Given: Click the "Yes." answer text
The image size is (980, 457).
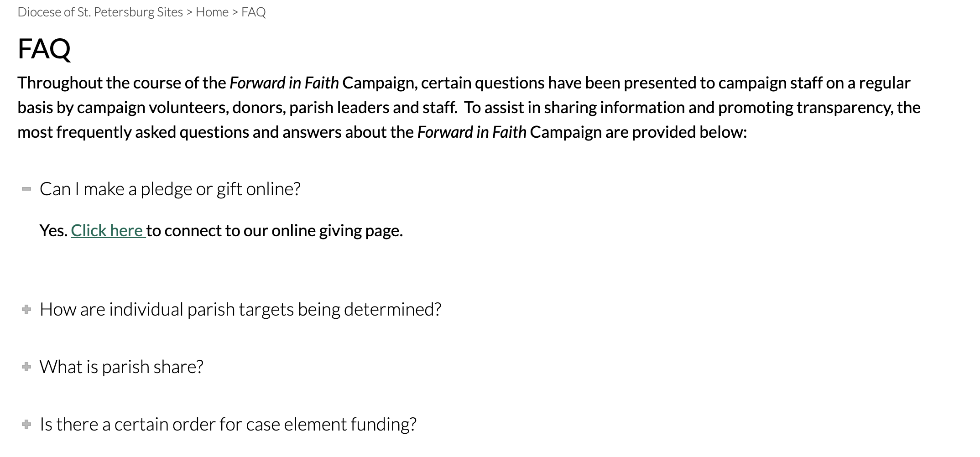Looking at the screenshot, I should tap(53, 231).
